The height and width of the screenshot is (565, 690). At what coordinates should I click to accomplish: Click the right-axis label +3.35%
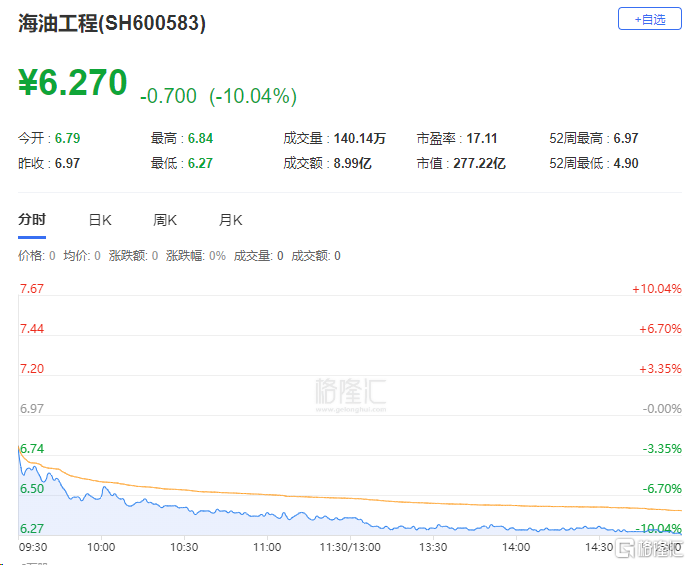(660, 369)
